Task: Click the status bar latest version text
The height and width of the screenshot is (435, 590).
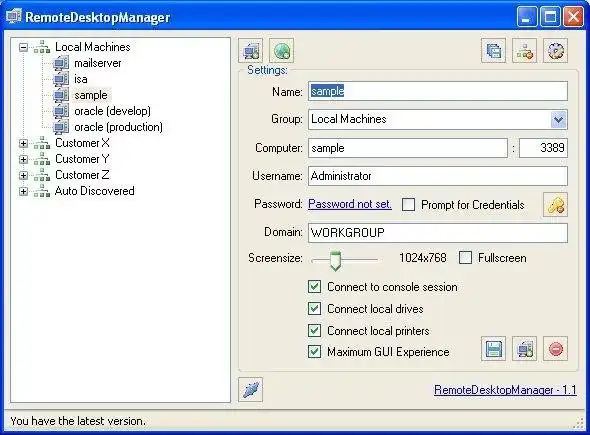Action: tap(78, 421)
